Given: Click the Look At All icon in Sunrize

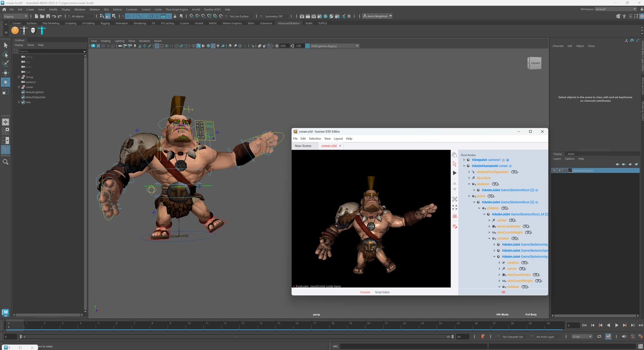Looking at the screenshot, I should tap(454, 207).
